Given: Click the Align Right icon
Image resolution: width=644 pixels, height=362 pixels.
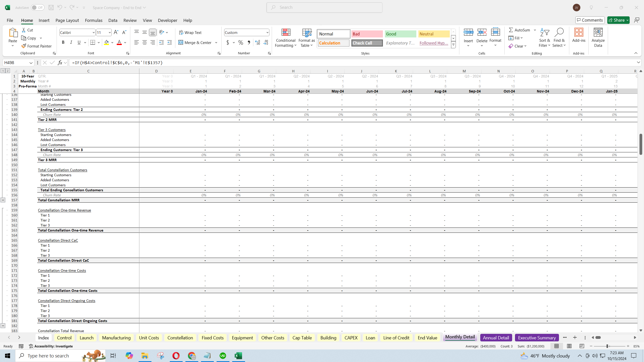Looking at the screenshot, I should point(153,42).
